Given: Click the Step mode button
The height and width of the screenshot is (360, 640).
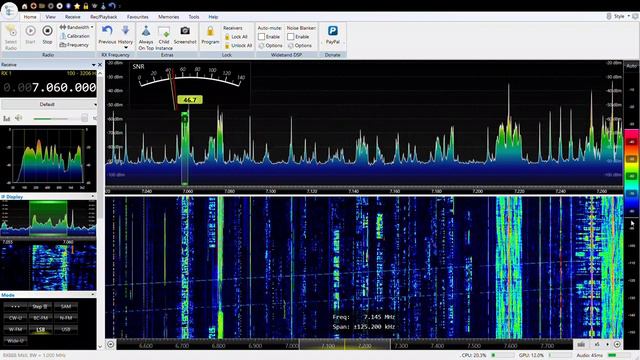Looking at the screenshot, I should (40, 306).
